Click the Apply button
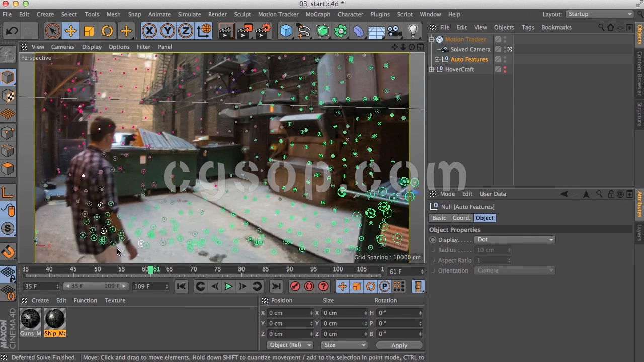The height and width of the screenshot is (362, 644). [399, 345]
